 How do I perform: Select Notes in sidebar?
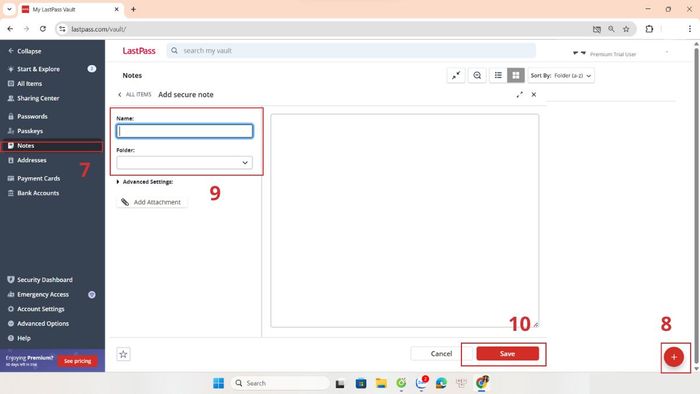pyautogui.click(x=52, y=146)
